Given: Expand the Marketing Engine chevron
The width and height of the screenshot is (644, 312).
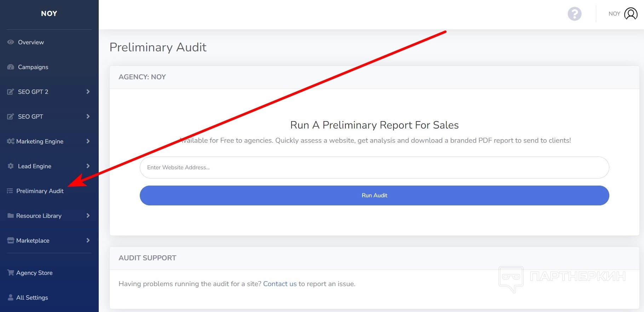Looking at the screenshot, I should point(88,141).
